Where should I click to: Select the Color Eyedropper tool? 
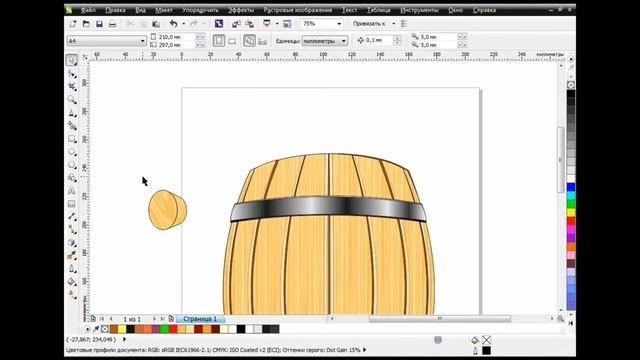pyautogui.click(x=72, y=256)
